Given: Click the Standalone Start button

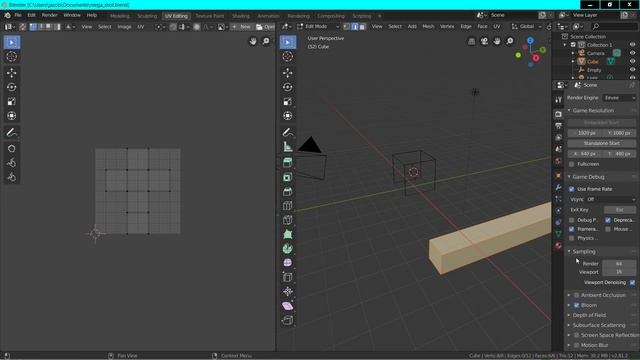Looking at the screenshot, I should [602, 143].
